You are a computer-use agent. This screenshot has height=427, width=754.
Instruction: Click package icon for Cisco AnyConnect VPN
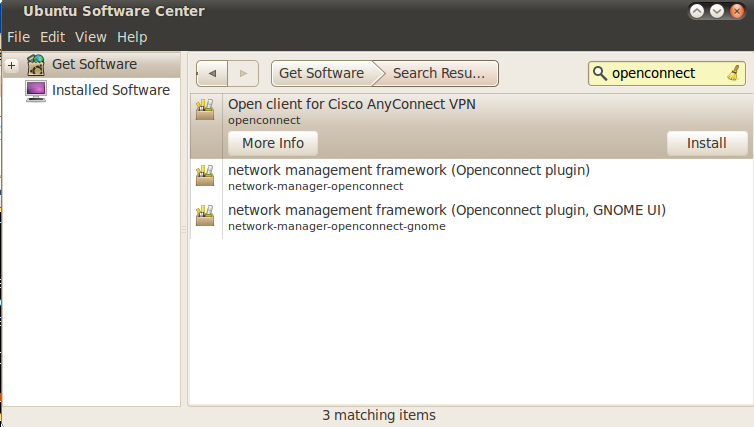[x=205, y=110]
